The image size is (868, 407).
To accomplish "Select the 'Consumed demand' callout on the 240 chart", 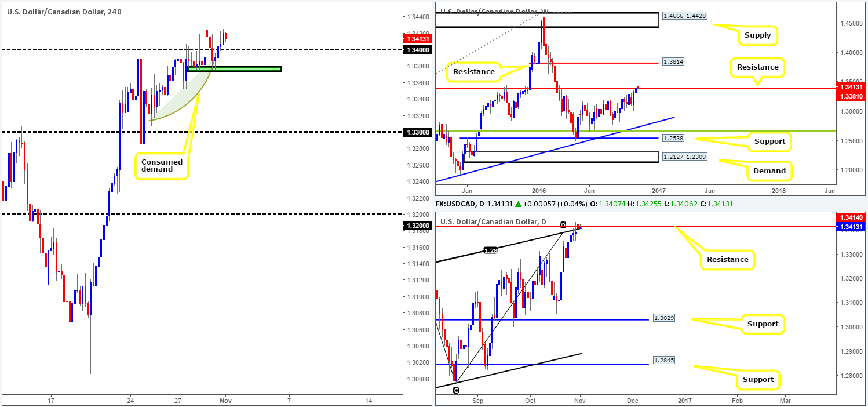I will coord(162,165).
